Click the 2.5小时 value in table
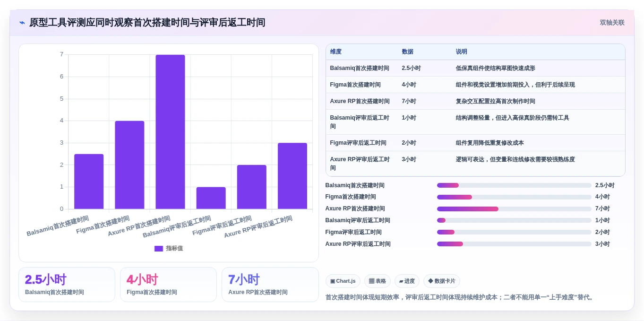644x321 pixels. pyautogui.click(x=411, y=68)
